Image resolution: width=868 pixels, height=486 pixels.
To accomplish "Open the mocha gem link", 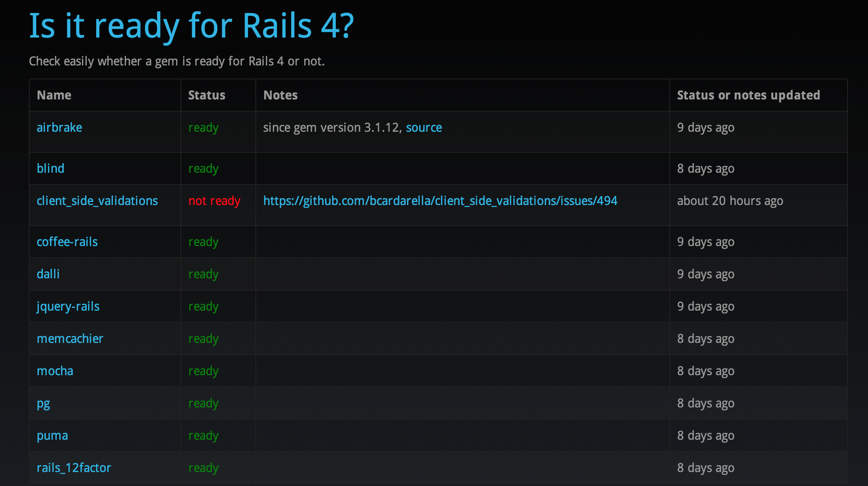I will pos(55,371).
